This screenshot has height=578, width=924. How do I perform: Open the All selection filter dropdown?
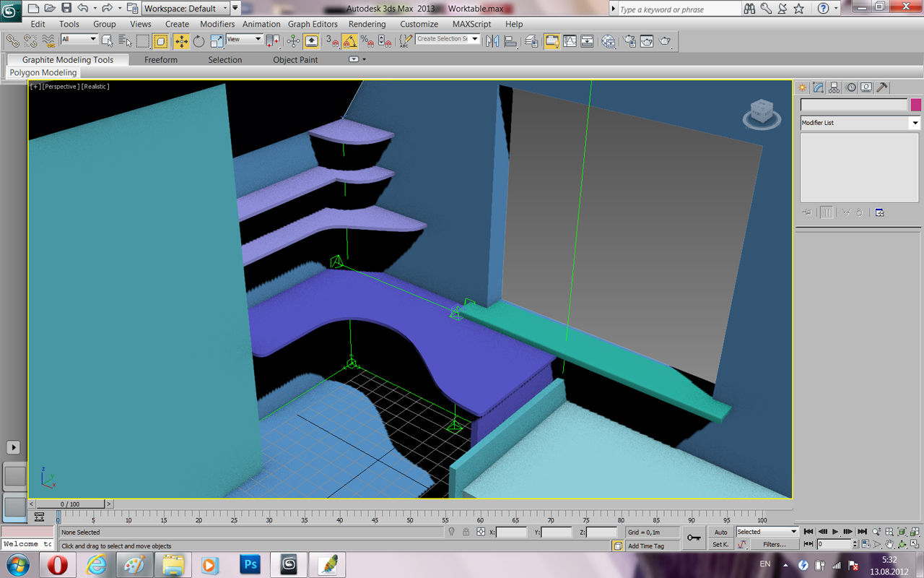pyautogui.click(x=79, y=39)
